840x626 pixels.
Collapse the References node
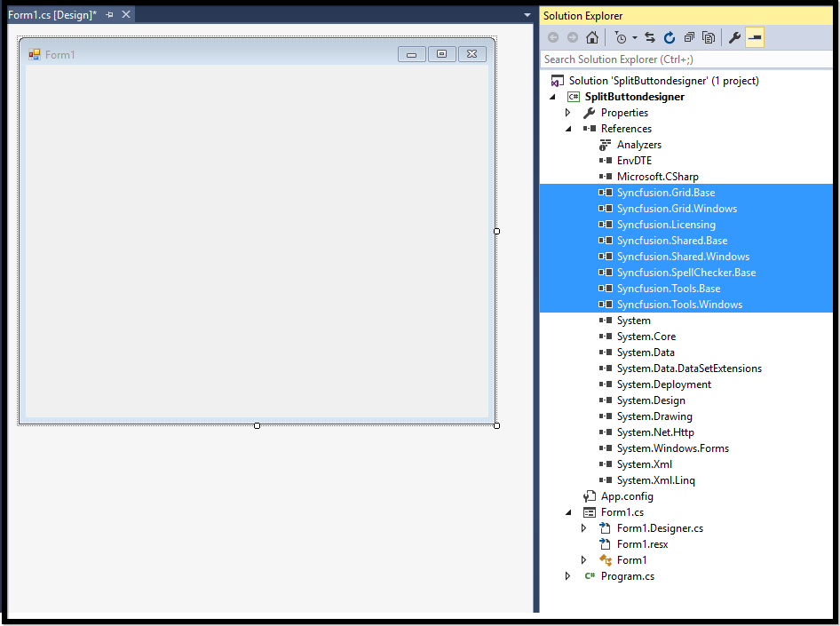[569, 129]
